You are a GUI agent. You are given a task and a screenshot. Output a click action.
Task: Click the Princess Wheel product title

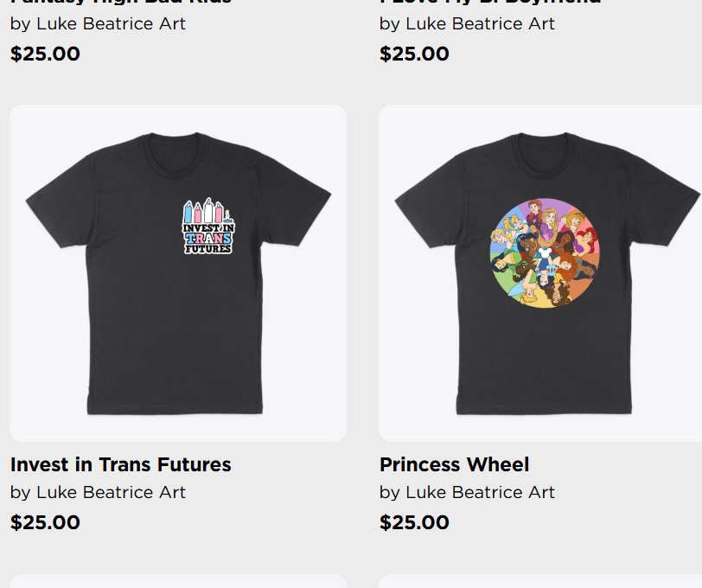pyautogui.click(x=454, y=464)
